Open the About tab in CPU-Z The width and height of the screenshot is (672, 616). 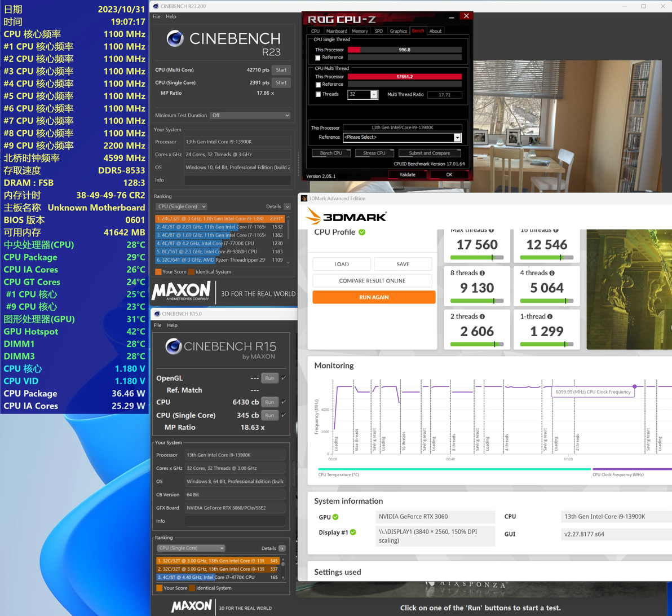pos(435,31)
